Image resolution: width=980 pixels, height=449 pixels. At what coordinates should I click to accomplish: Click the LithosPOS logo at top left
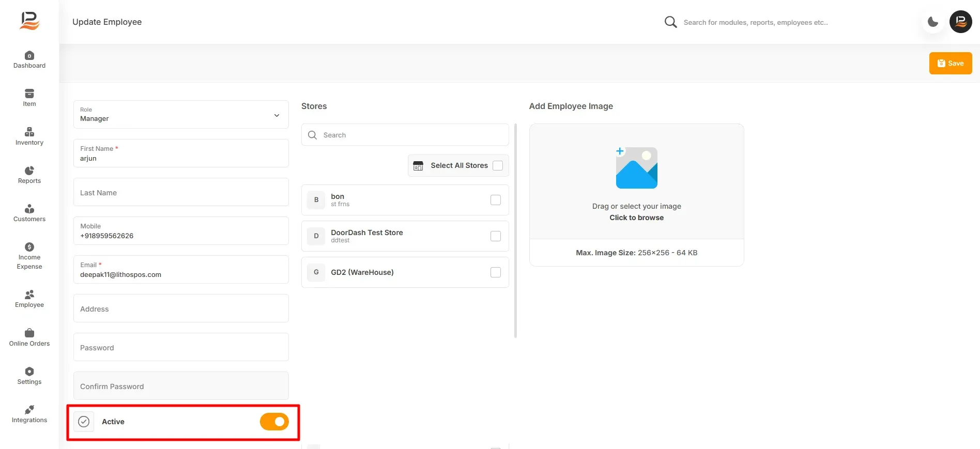[x=29, y=21]
